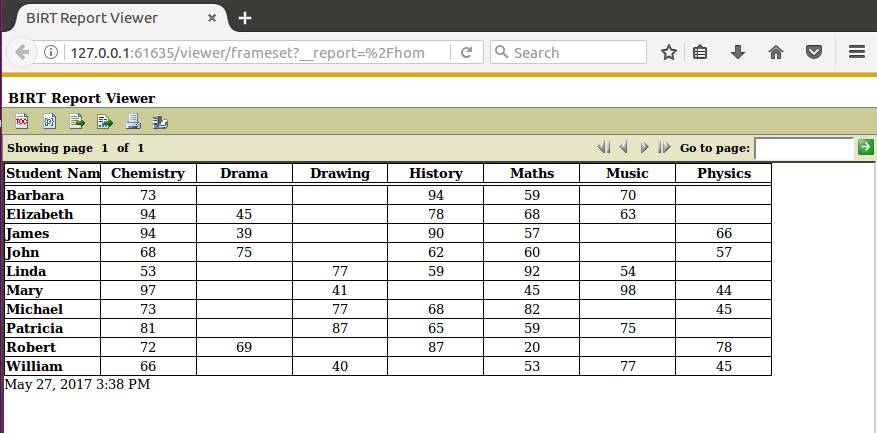
Task: Open the Firefox hamburger menu
Action: coord(856,53)
